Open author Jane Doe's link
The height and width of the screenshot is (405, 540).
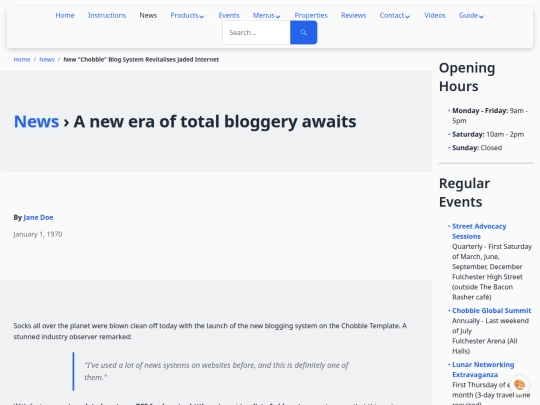tap(38, 217)
